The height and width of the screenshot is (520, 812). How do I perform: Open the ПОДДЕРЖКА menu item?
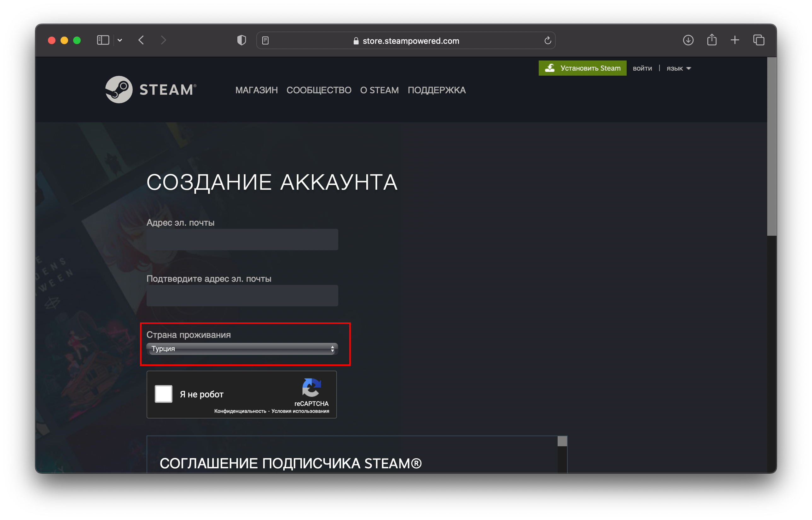437,90
